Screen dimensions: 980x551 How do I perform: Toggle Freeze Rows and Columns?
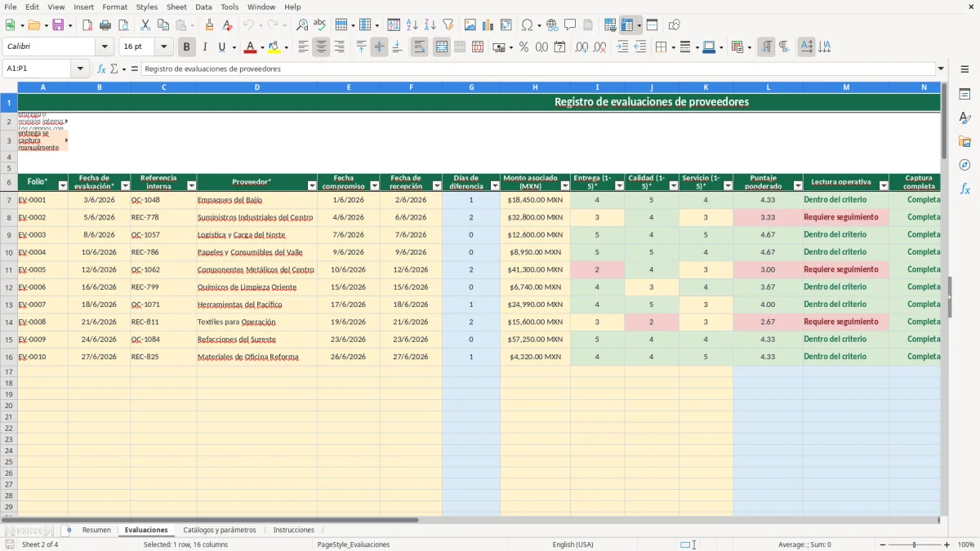[x=627, y=25]
